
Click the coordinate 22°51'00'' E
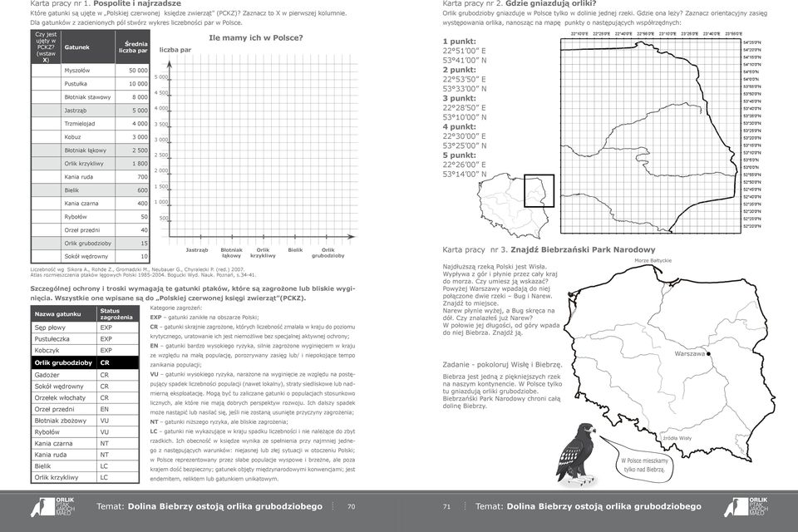pyautogui.click(x=464, y=51)
